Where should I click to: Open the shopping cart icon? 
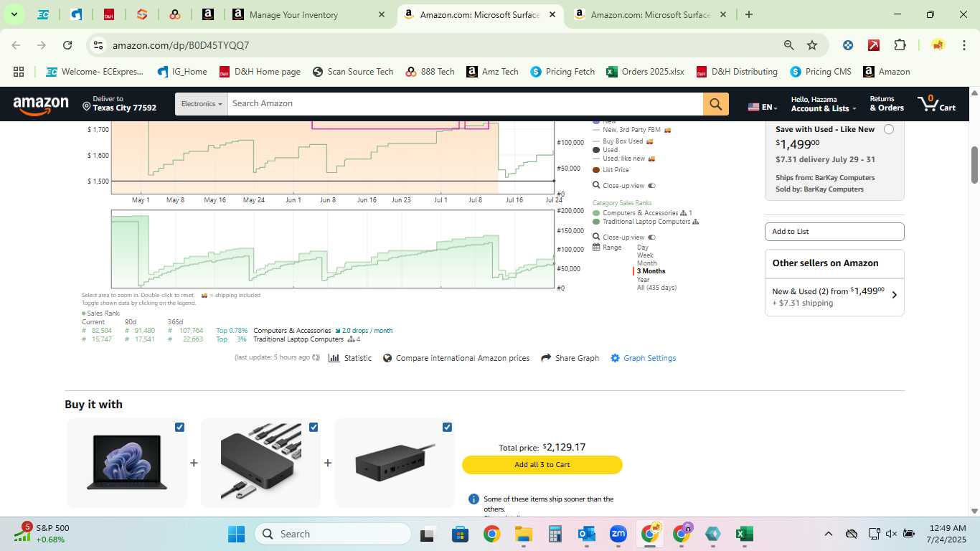pos(937,103)
